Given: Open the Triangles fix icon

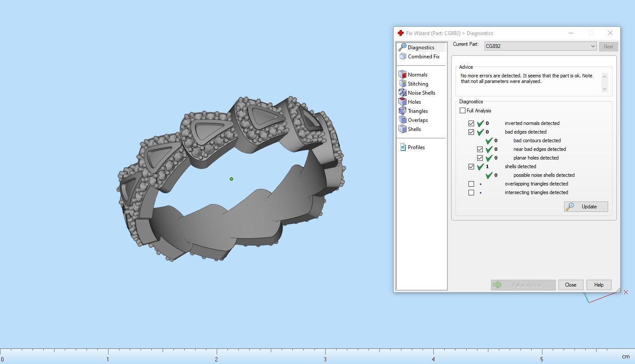Looking at the screenshot, I should (x=403, y=111).
